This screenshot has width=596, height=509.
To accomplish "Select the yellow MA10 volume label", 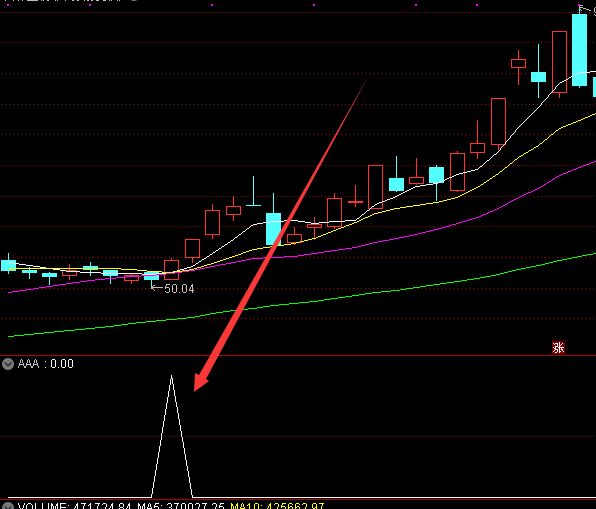I will (x=277, y=506).
